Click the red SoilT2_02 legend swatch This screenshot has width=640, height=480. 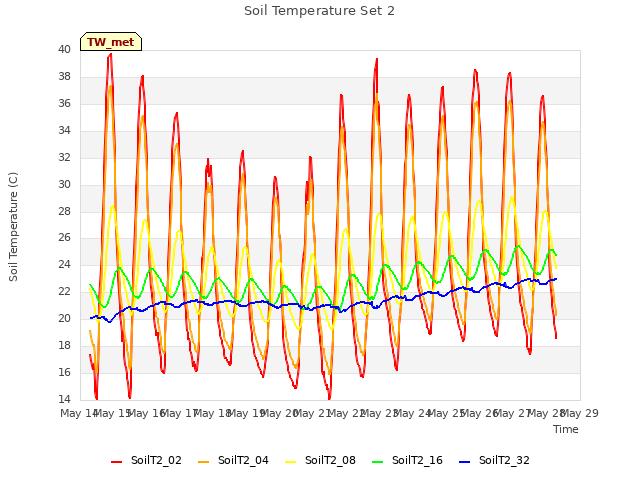[x=116, y=461]
